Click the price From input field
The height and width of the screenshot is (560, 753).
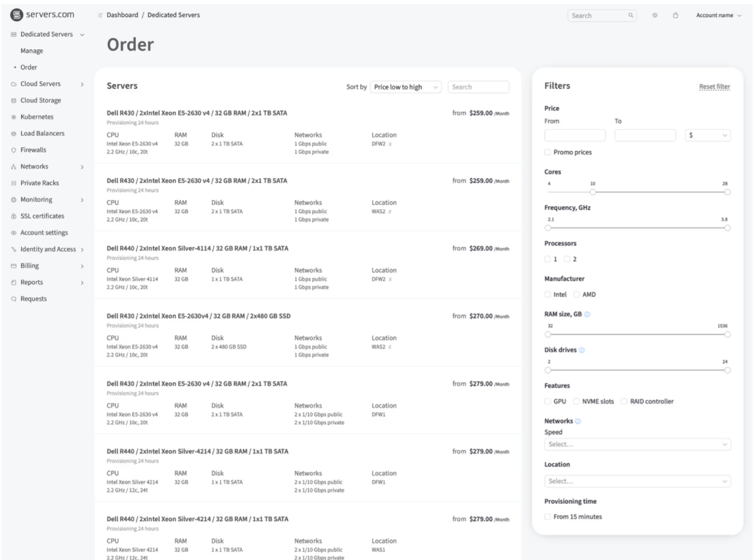tap(575, 135)
